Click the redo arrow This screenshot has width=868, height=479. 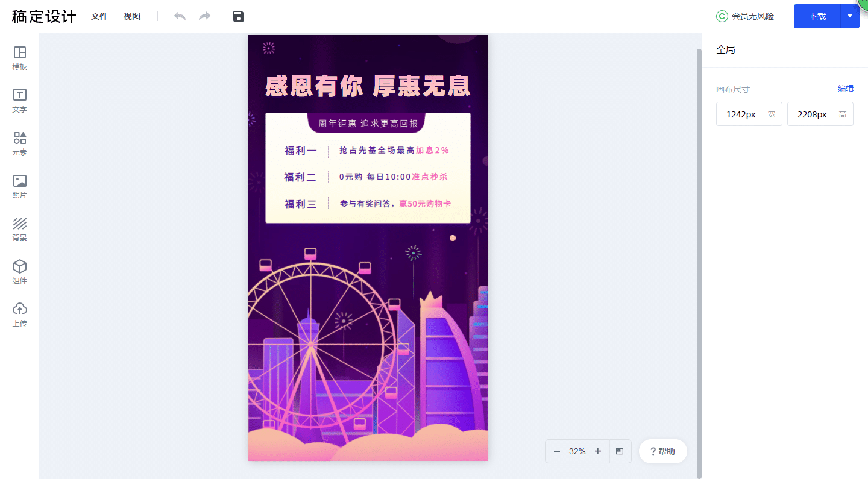pos(205,16)
